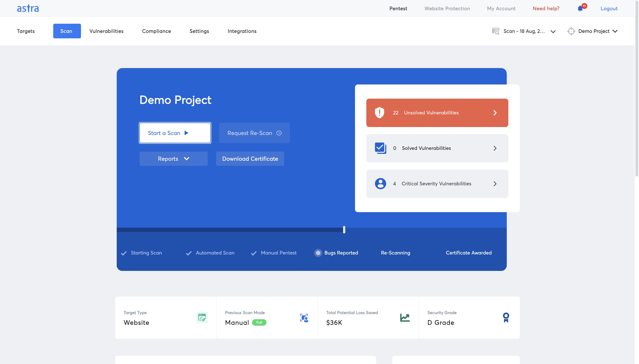Image resolution: width=639 pixels, height=364 pixels.
Task: Click the Start a Scan button
Action: [x=175, y=133]
